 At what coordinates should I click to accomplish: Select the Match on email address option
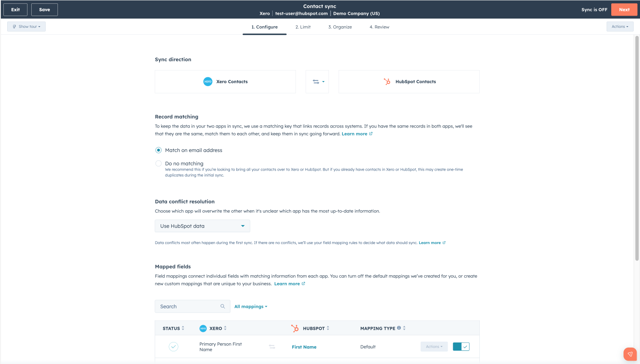point(158,150)
